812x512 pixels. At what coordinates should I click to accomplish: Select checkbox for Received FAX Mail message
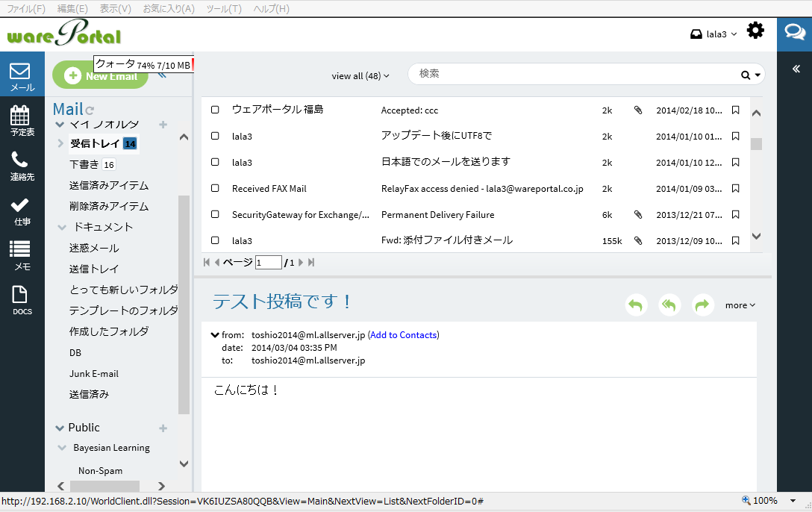[x=215, y=188]
